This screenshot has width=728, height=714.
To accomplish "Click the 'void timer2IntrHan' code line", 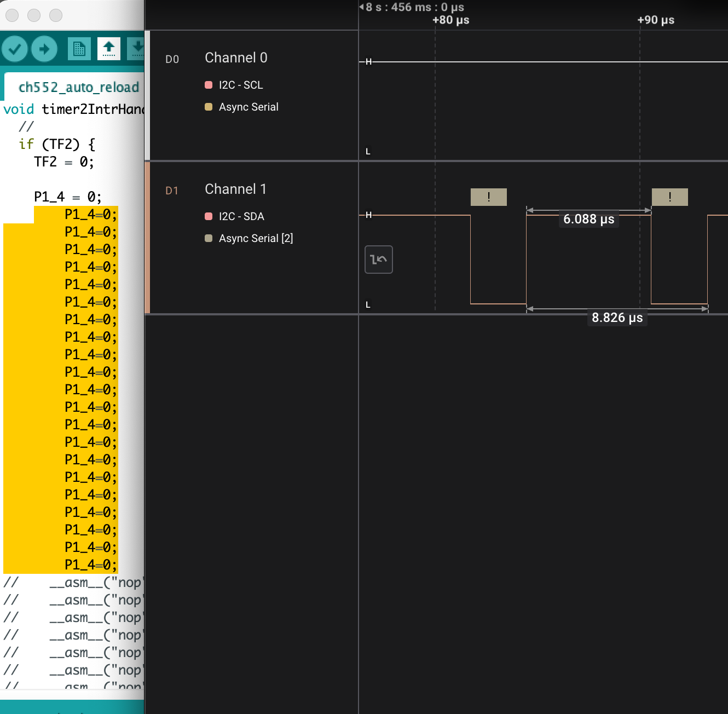I will coord(73,109).
